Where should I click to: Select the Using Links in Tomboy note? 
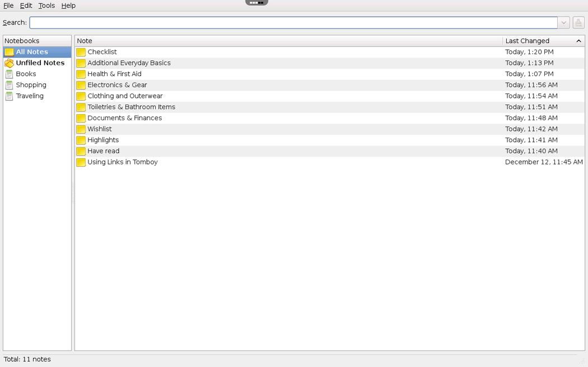[122, 162]
